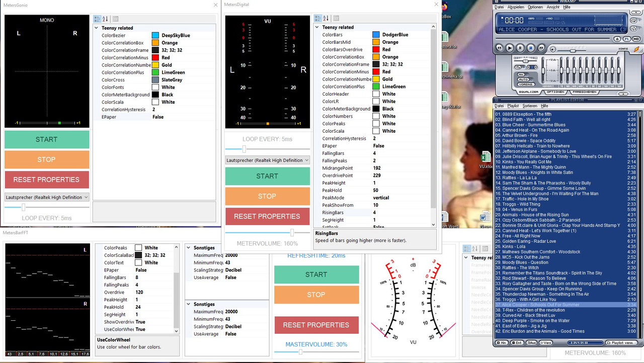
Task: Open Winamp Ansicht menu
Action: point(553,7)
